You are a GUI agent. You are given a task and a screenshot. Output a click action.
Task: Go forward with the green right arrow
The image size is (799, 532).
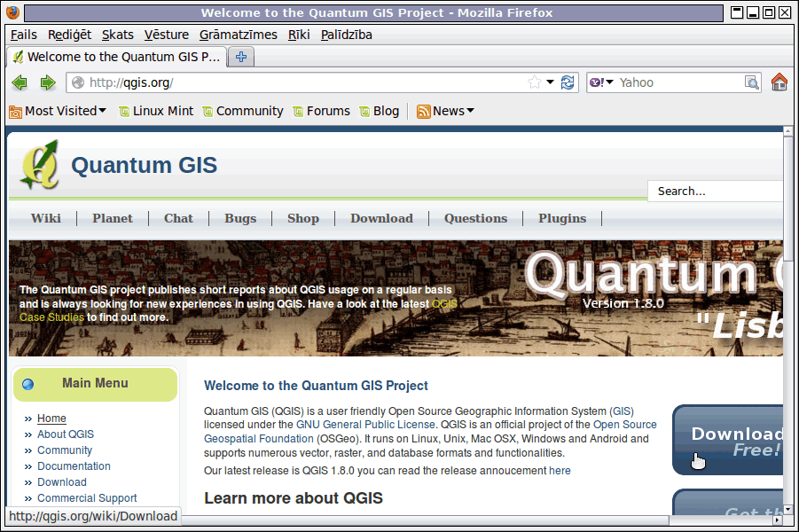point(48,82)
